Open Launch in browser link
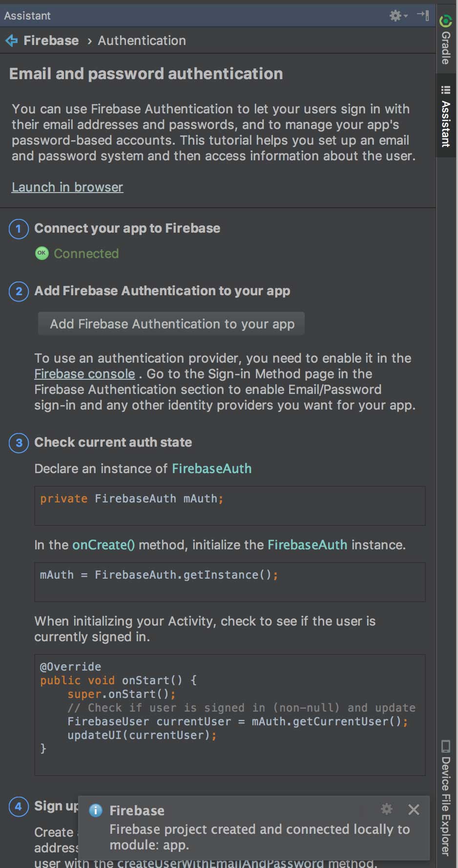The width and height of the screenshot is (458, 868). [x=67, y=187]
